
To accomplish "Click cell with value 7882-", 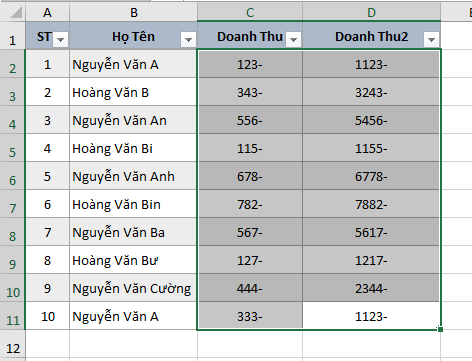I will [x=371, y=204].
